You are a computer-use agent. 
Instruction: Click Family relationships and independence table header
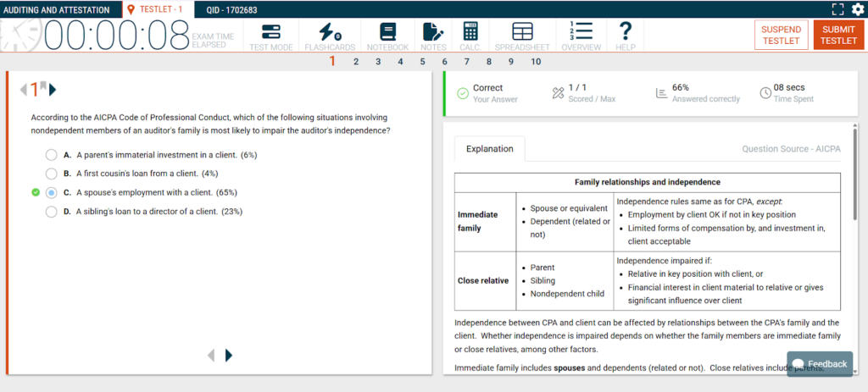647,182
